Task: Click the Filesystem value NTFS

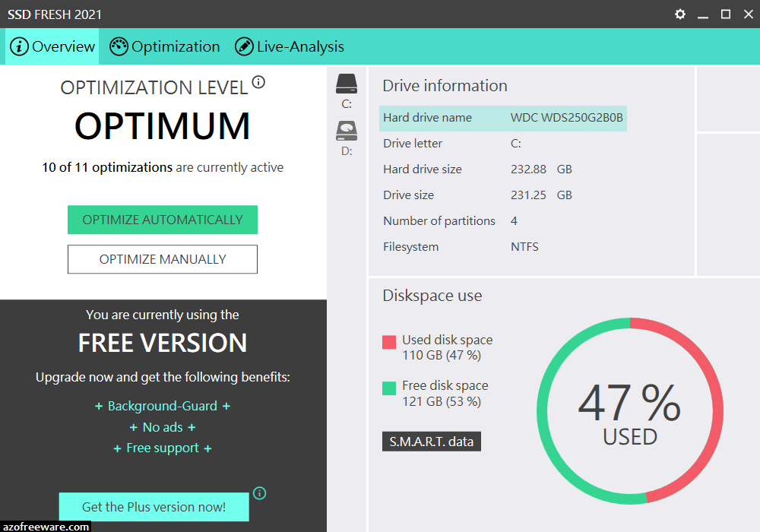Action: coord(524,246)
